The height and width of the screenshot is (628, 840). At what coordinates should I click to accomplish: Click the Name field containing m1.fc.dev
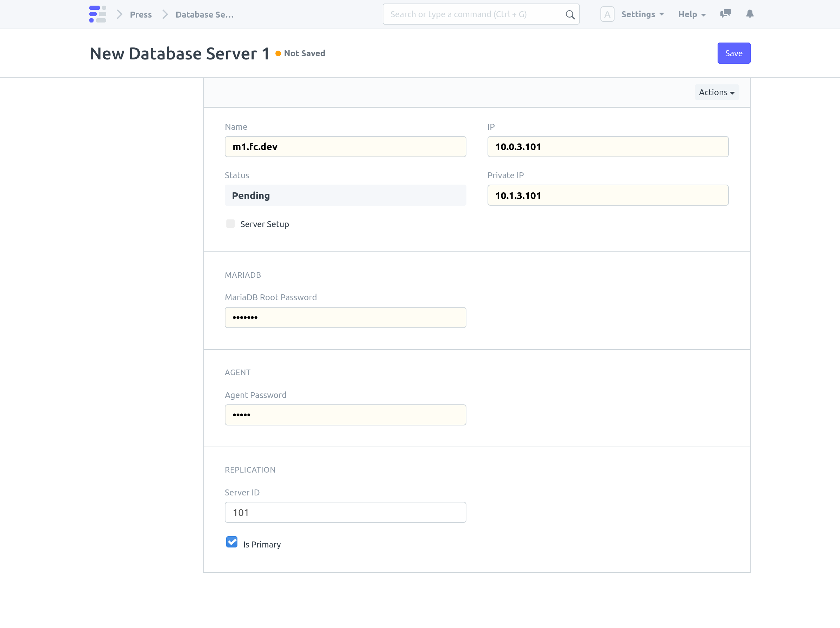pos(345,147)
